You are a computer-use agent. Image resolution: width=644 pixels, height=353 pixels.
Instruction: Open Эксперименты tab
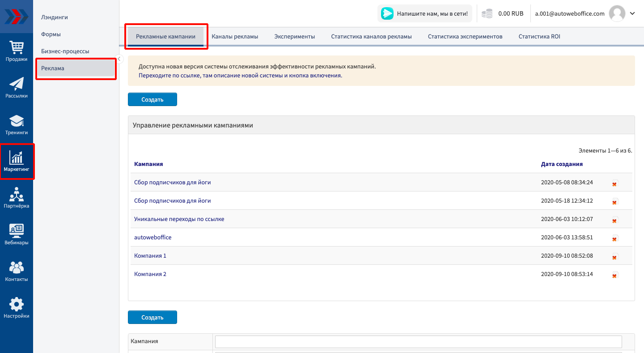tap(294, 37)
